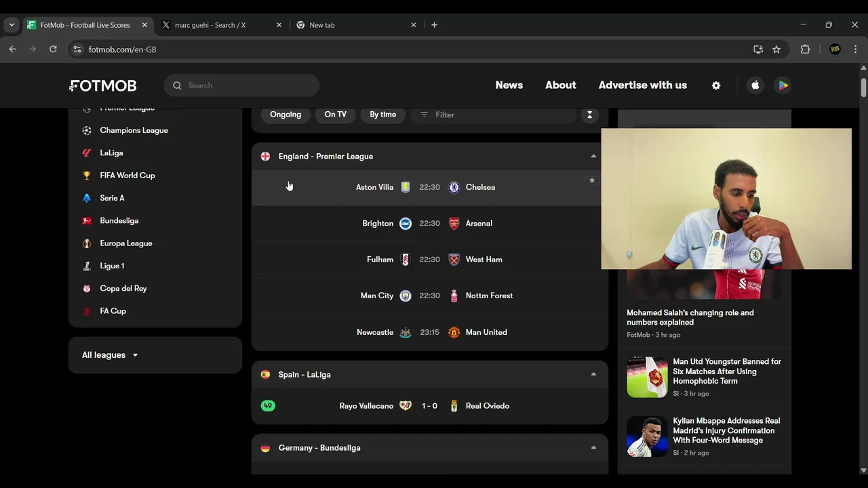Expand the All leagues dropdown
This screenshot has width=868, height=488.
coord(110,355)
